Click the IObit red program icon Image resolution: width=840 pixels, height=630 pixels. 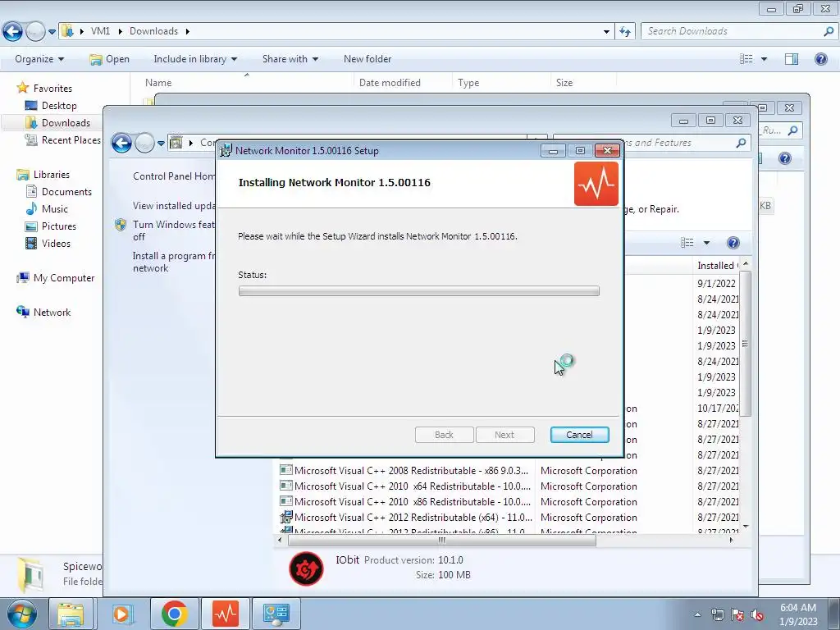(x=306, y=568)
